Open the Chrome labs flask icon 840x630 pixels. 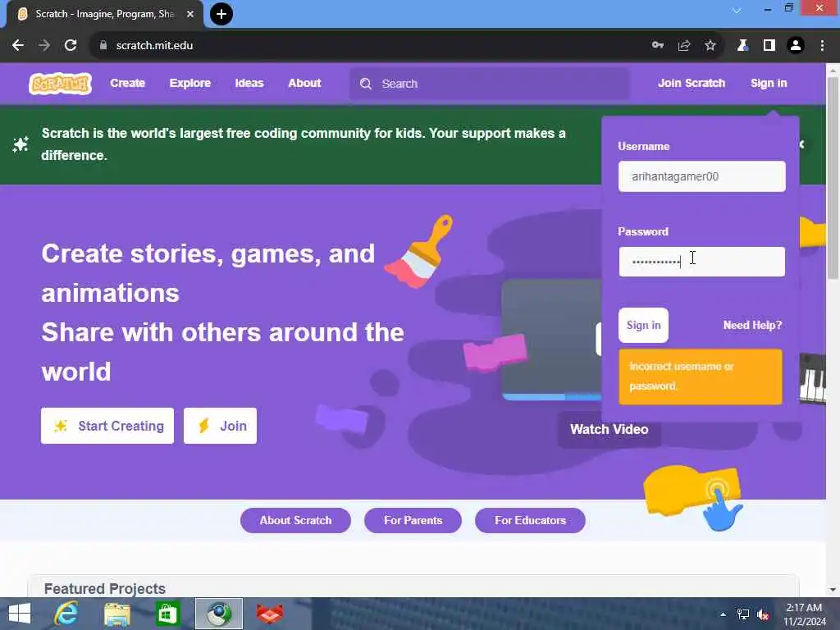pos(742,46)
